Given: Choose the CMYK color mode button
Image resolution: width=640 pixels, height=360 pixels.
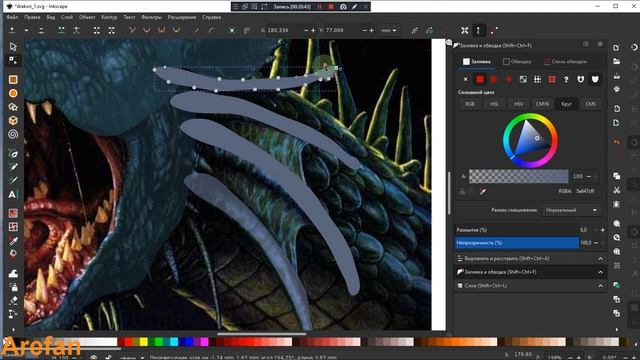Looking at the screenshot, I should [x=542, y=104].
